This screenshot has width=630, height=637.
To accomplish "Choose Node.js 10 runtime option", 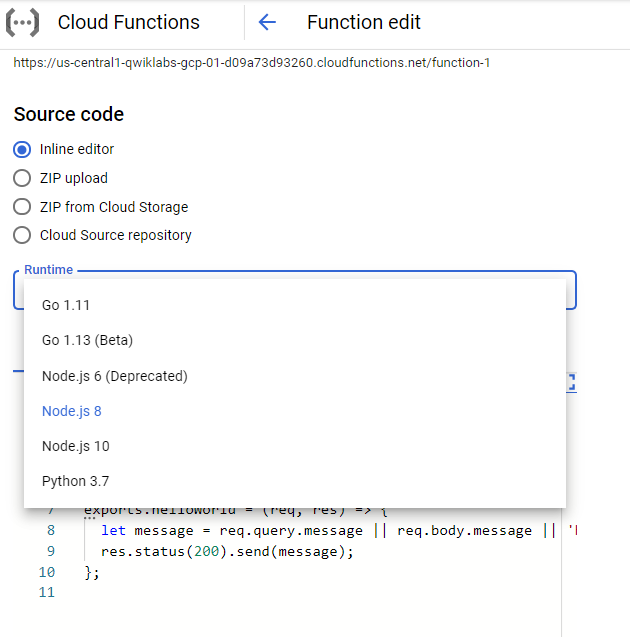I will pos(295,446).
